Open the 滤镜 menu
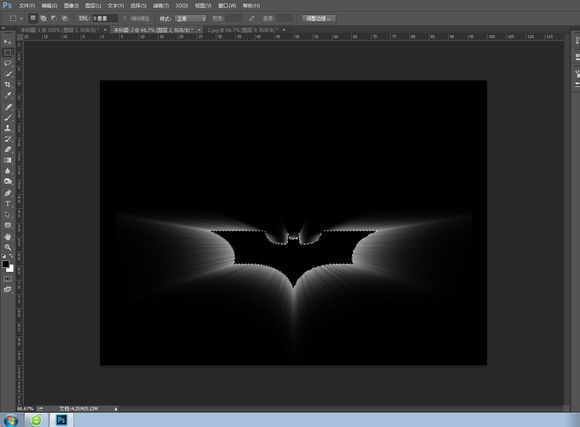 pos(161,6)
